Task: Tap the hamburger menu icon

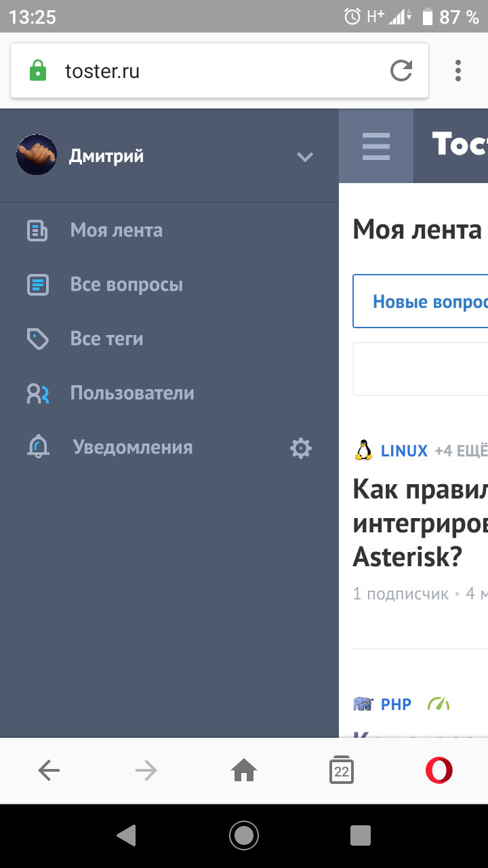Action: 375,146
